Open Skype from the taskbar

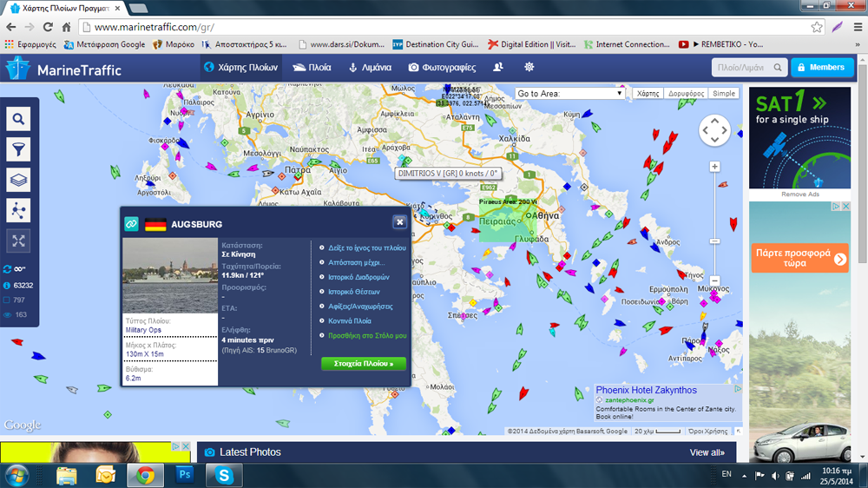(x=224, y=475)
